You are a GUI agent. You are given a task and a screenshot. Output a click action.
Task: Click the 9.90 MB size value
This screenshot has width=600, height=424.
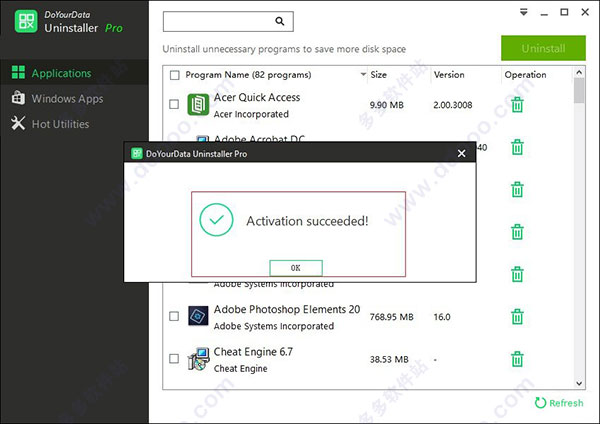(x=386, y=105)
